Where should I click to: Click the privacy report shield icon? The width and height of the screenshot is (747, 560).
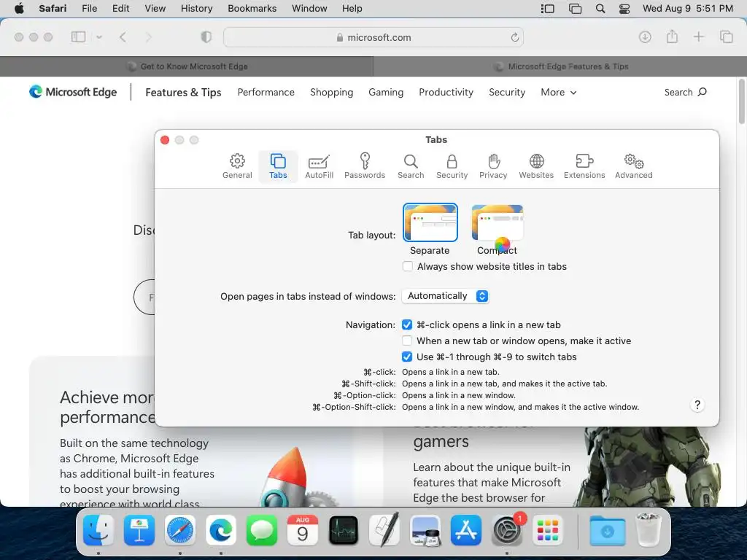pos(206,36)
